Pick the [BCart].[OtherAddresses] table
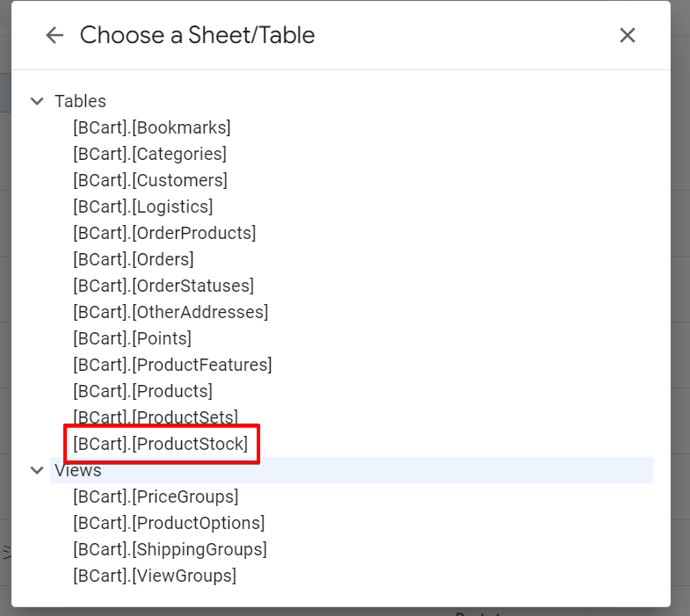Screen dimensions: 690x616 coord(171,312)
